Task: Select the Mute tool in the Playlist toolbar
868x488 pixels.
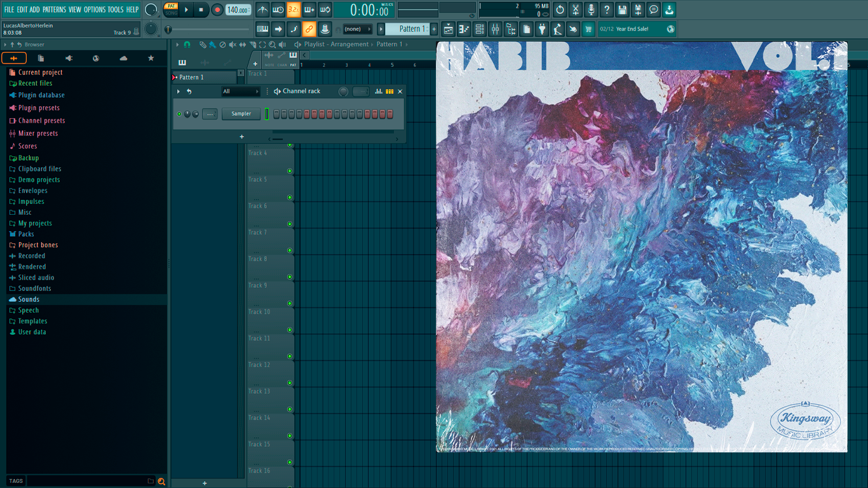Action: tap(233, 44)
